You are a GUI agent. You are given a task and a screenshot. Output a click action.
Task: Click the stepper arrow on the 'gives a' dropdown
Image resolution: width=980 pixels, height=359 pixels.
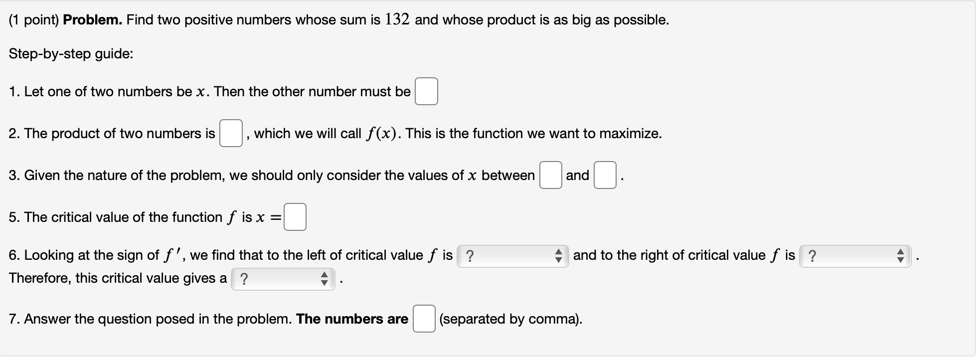pos(325,278)
